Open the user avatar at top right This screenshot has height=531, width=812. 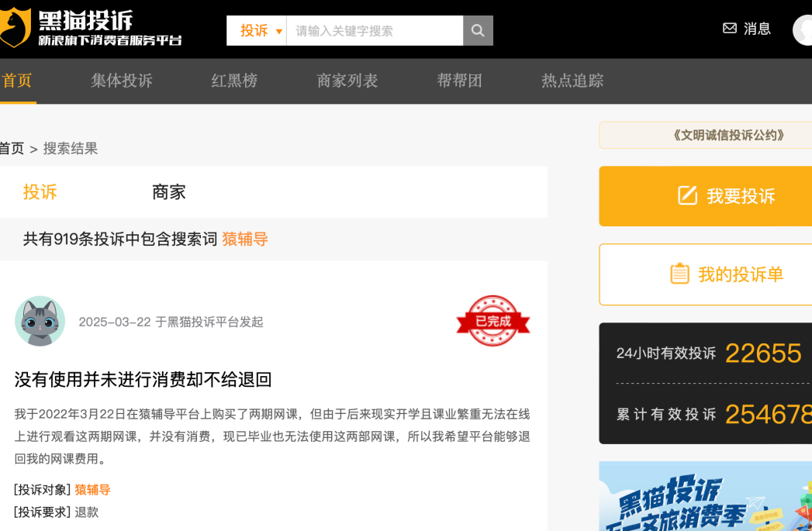tap(803, 29)
